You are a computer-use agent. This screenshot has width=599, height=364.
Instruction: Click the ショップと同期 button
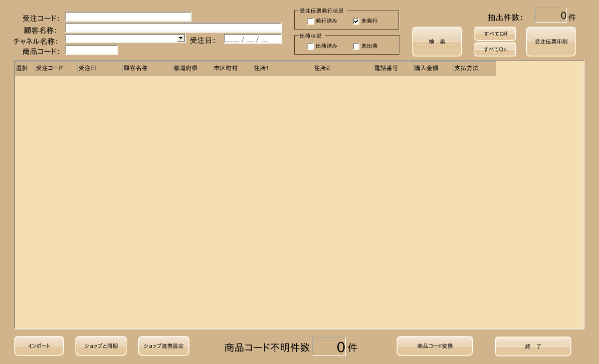click(x=101, y=346)
